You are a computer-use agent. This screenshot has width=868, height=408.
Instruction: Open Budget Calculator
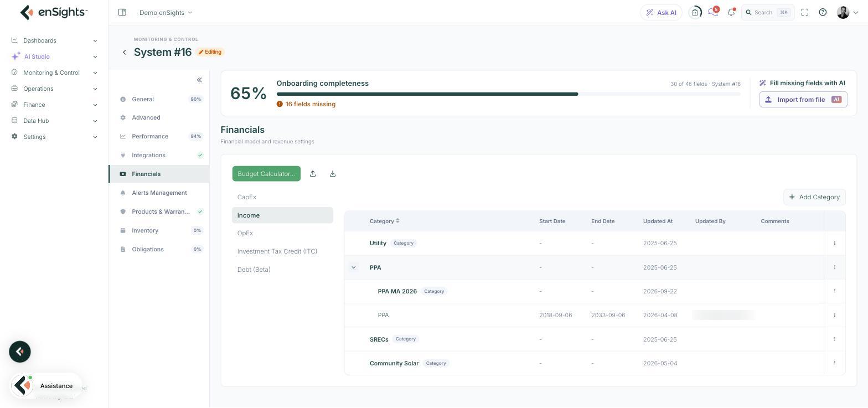(x=266, y=174)
